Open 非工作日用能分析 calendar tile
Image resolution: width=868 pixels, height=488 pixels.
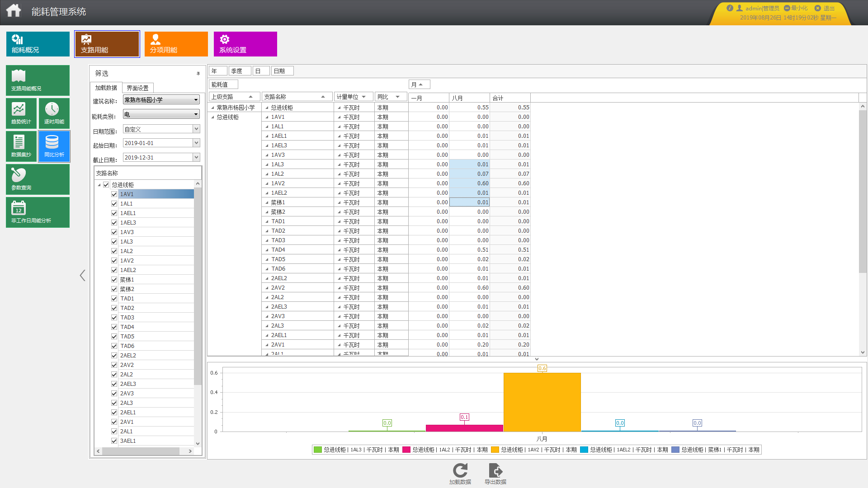click(38, 212)
